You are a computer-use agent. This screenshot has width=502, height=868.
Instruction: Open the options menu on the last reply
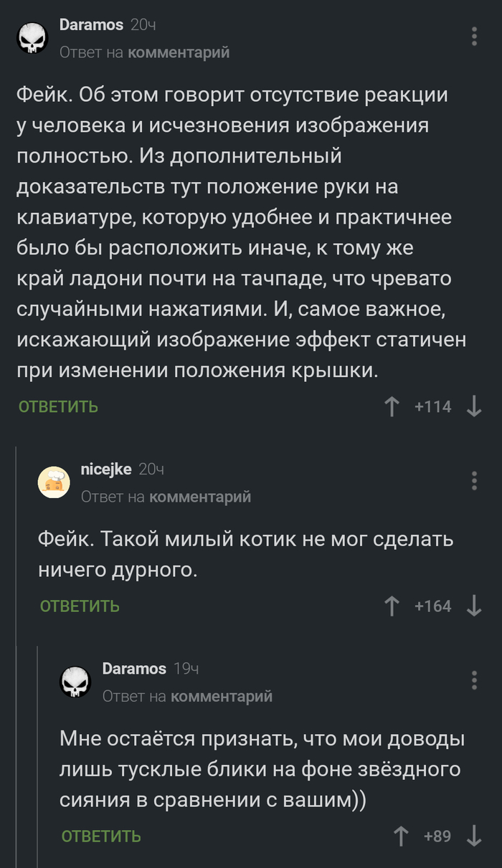click(x=475, y=679)
